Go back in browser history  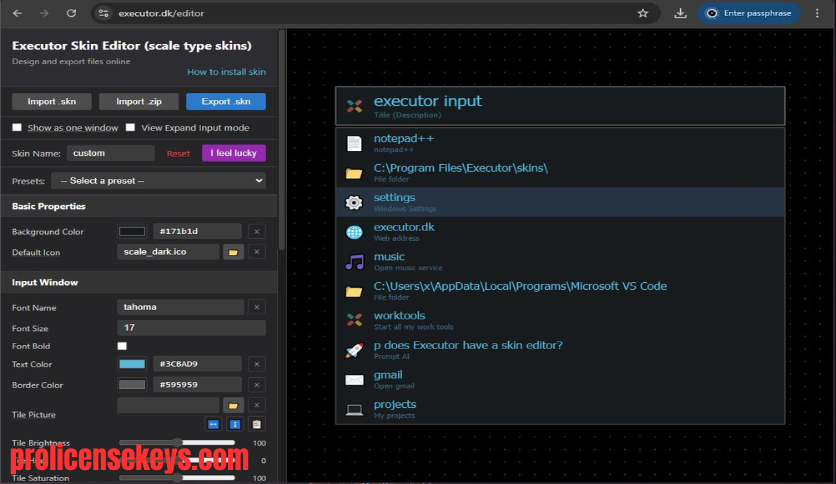point(17,13)
